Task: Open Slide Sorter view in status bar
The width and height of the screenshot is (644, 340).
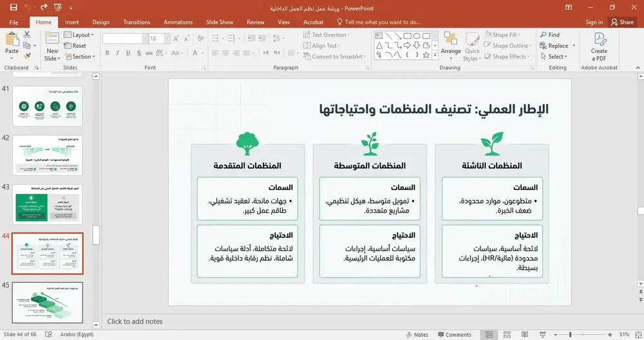Action: (507, 335)
